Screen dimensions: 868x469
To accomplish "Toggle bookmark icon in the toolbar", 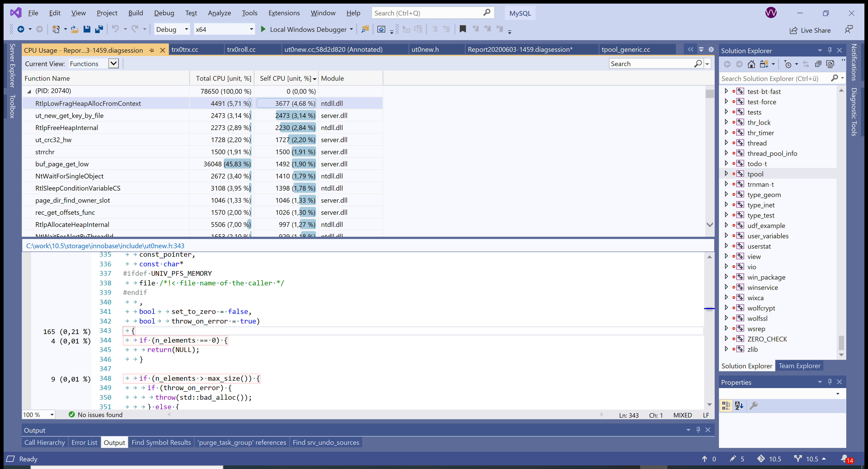I will (463, 29).
